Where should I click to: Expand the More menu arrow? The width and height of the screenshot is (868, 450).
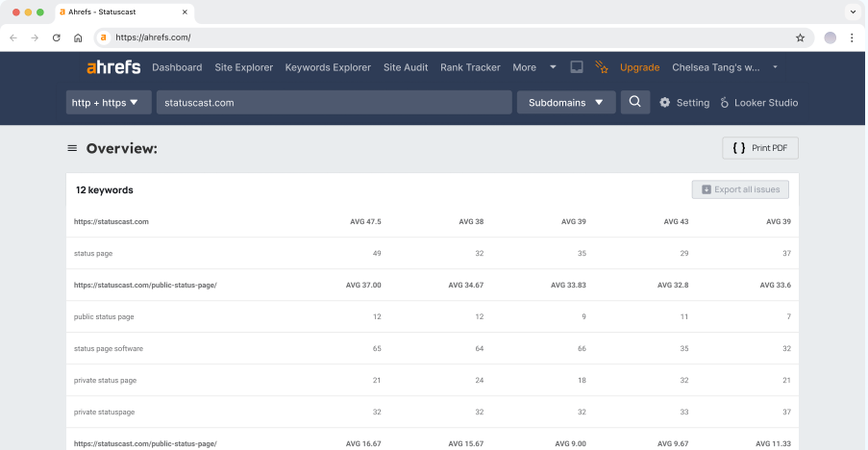(553, 67)
